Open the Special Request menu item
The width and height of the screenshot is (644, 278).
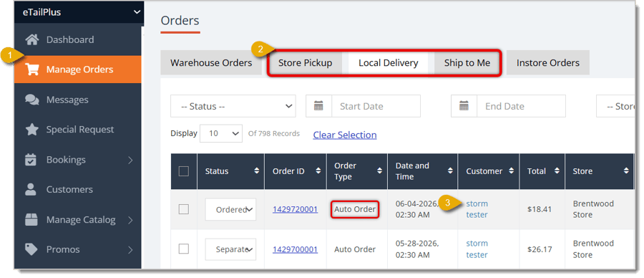coord(77,130)
